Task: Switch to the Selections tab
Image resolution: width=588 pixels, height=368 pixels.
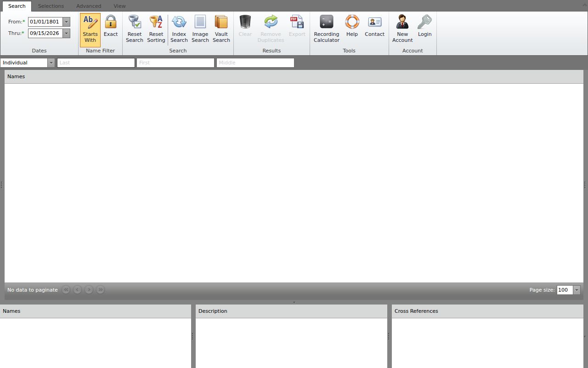Action: [51, 6]
